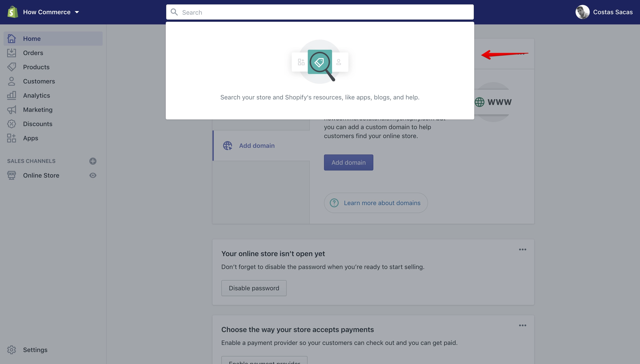The height and width of the screenshot is (364, 640).
Task: Click the SALES CHANNELS heading
Action: coord(31,161)
